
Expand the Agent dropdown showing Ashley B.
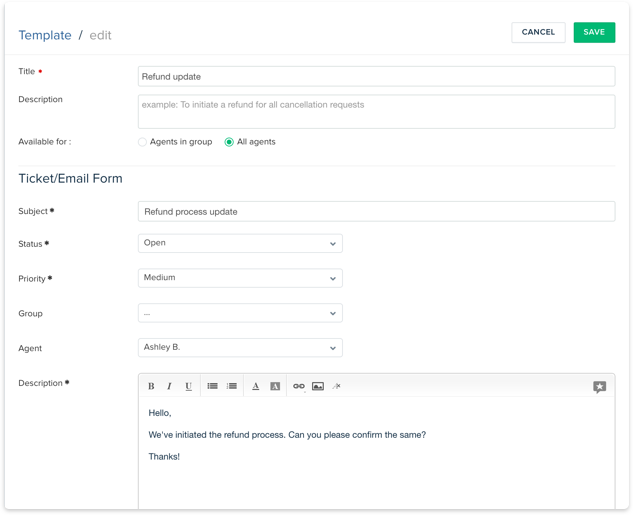pos(240,348)
